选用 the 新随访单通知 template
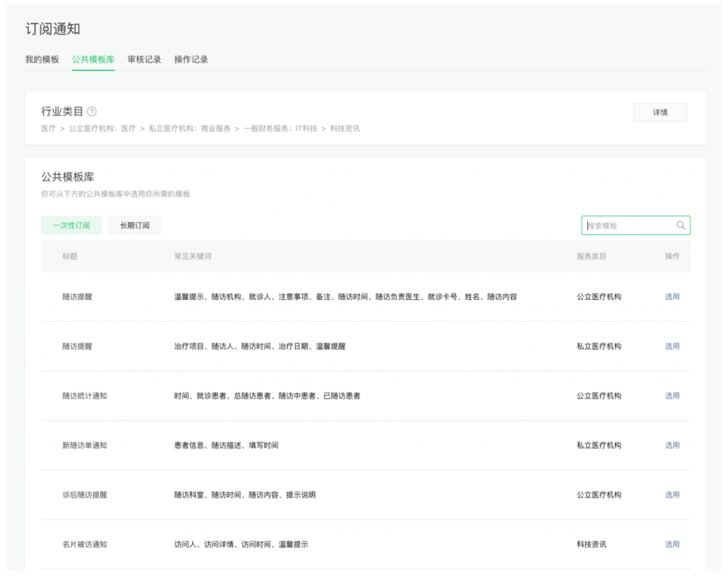The width and height of the screenshot is (728, 579). 672,445
